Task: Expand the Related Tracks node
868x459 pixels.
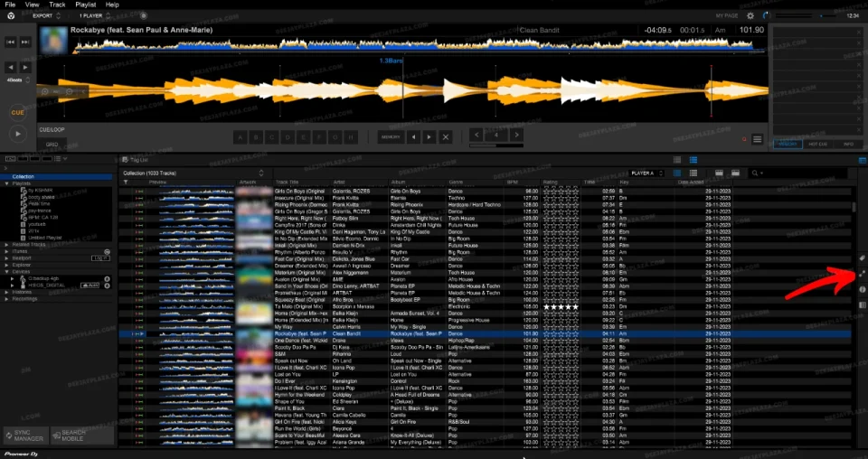Action: [6, 245]
